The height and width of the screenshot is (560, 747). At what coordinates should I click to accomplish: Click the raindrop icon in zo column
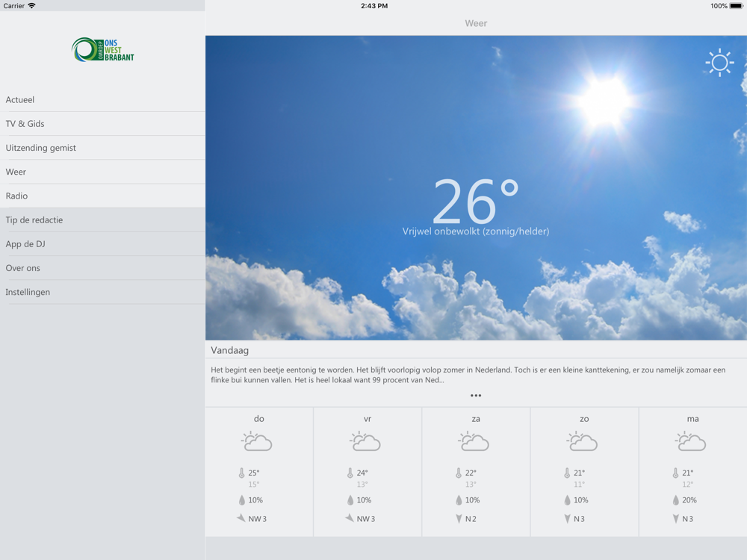(567, 500)
